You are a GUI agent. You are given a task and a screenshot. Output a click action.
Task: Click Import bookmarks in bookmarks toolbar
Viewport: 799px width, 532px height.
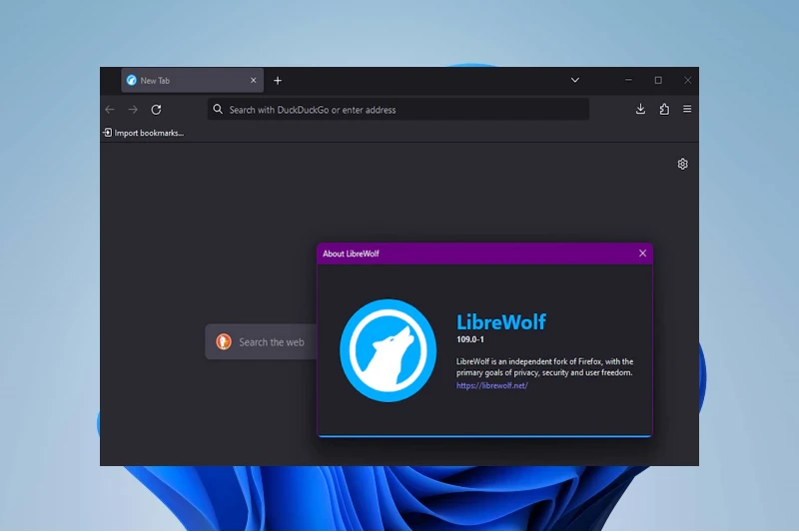click(143, 133)
